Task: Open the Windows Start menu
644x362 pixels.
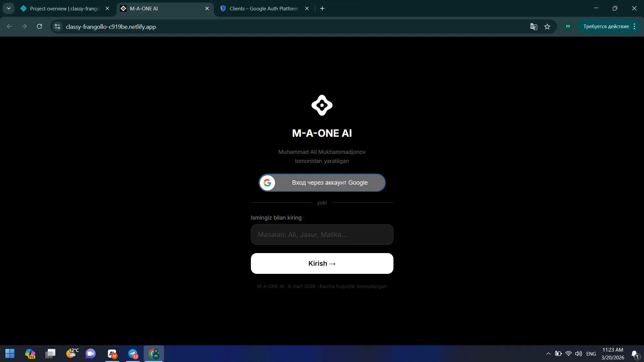Action: click(x=10, y=354)
